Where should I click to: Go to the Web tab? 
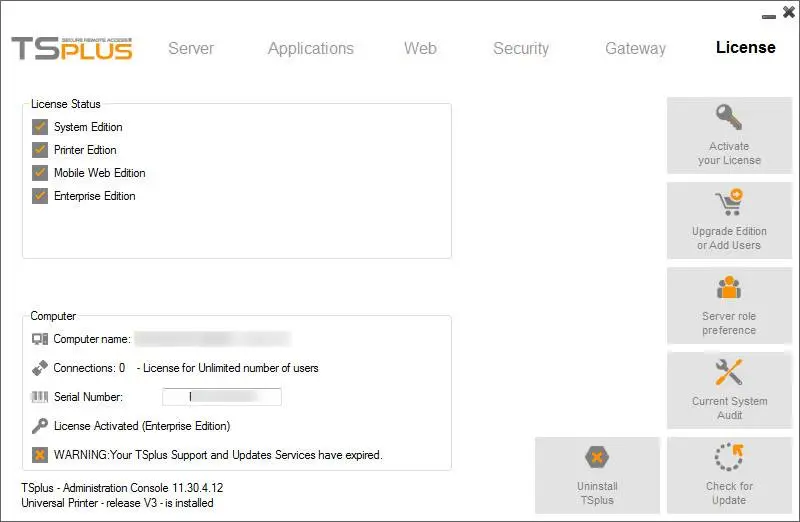tap(420, 48)
